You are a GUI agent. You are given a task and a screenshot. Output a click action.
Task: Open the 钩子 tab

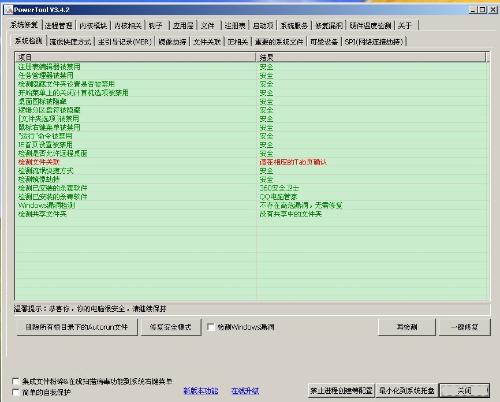pyautogui.click(x=156, y=25)
